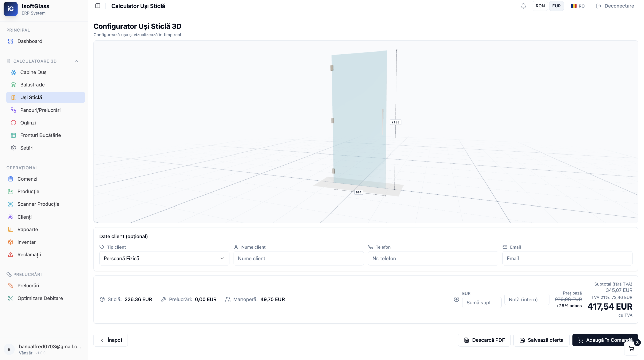Click the Descarcă PDF button
This screenshot has height=360, width=644.
pyautogui.click(x=484, y=340)
